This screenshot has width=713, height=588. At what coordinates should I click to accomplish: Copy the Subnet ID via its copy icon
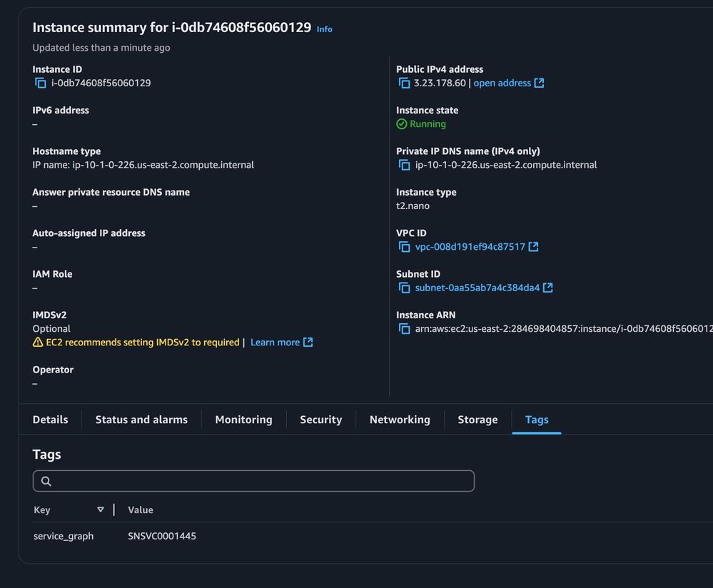tap(405, 288)
